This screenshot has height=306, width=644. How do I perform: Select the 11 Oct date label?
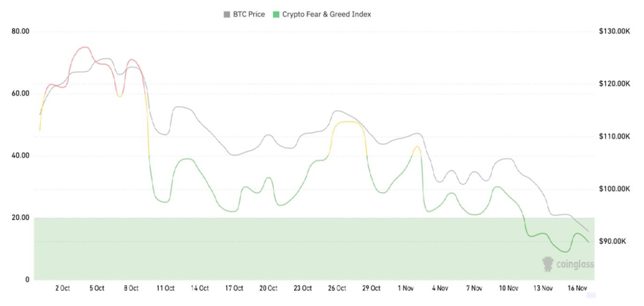coord(165,288)
